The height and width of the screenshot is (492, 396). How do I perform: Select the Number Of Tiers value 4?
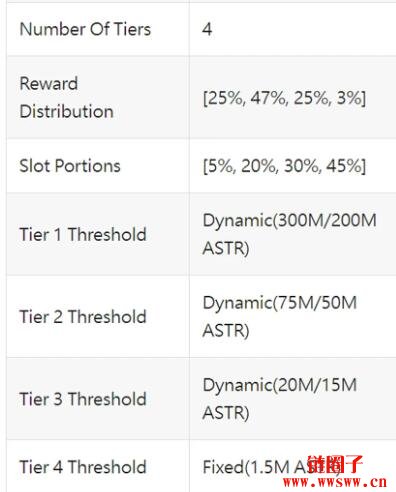(x=207, y=29)
